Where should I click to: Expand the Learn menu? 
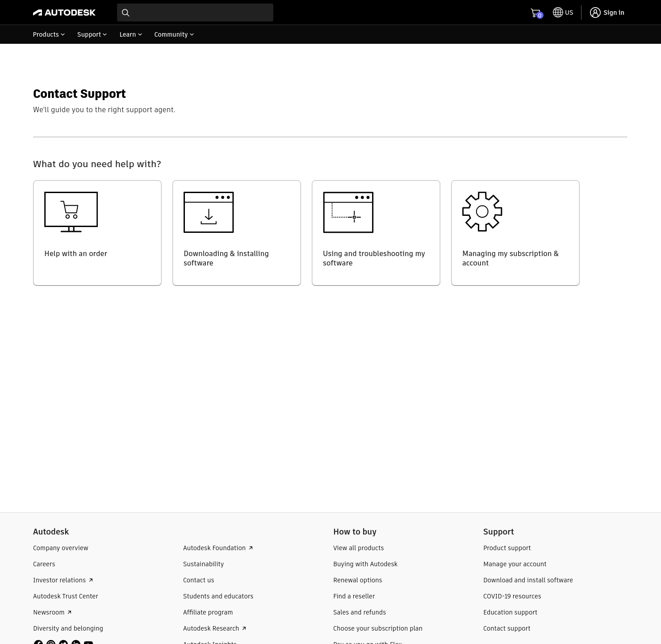[130, 34]
